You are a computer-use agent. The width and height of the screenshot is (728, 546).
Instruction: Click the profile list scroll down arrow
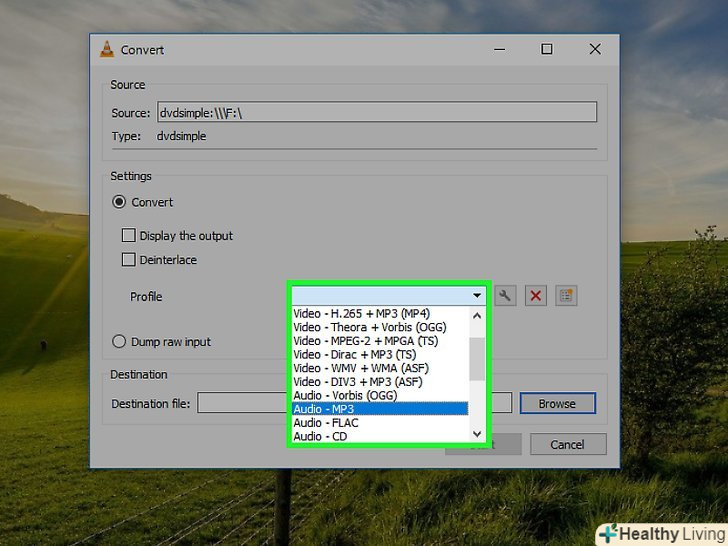477,434
